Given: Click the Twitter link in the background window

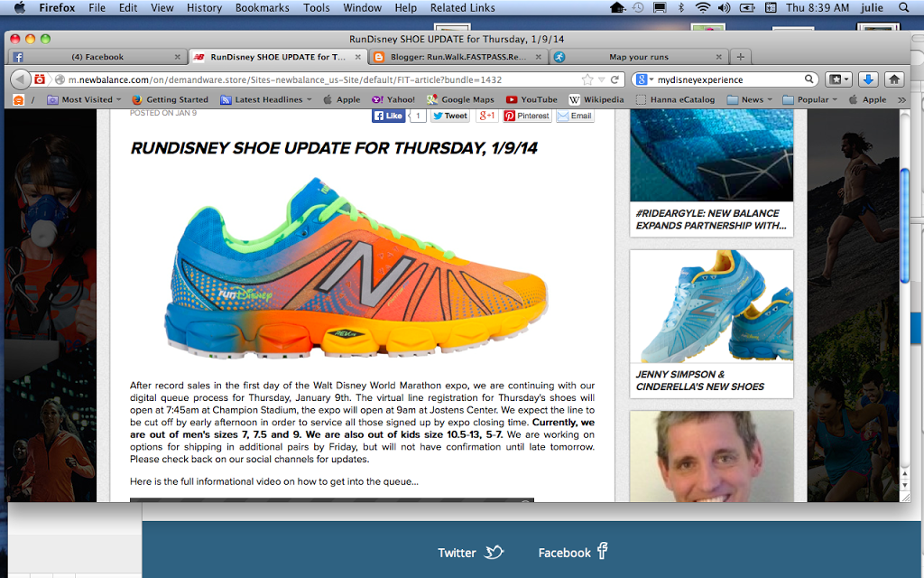Looking at the screenshot, I should coord(471,553).
